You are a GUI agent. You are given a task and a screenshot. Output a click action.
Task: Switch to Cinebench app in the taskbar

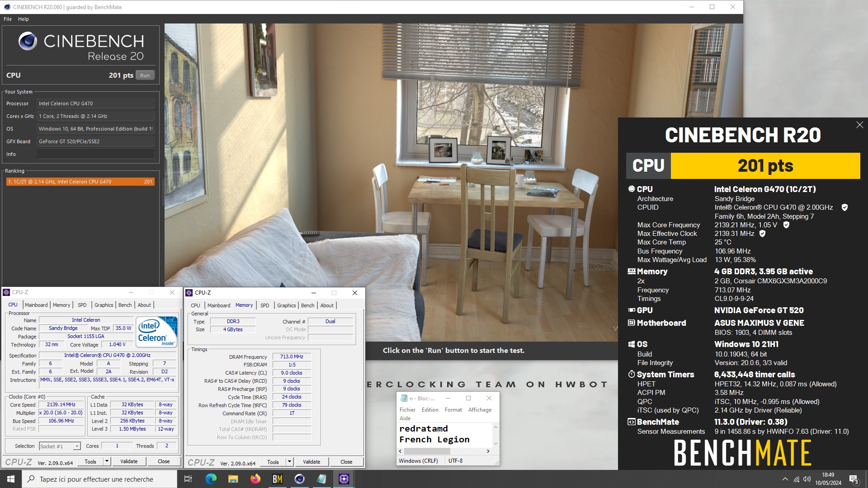[299, 479]
